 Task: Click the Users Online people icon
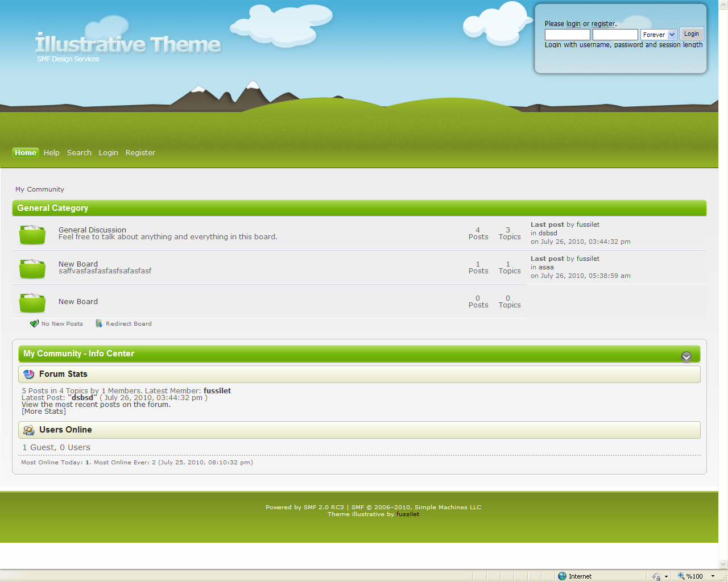point(29,430)
